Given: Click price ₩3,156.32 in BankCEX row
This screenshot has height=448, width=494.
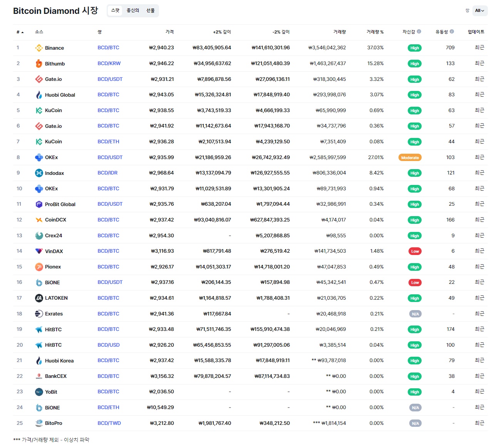Looking at the screenshot, I should [x=162, y=376].
